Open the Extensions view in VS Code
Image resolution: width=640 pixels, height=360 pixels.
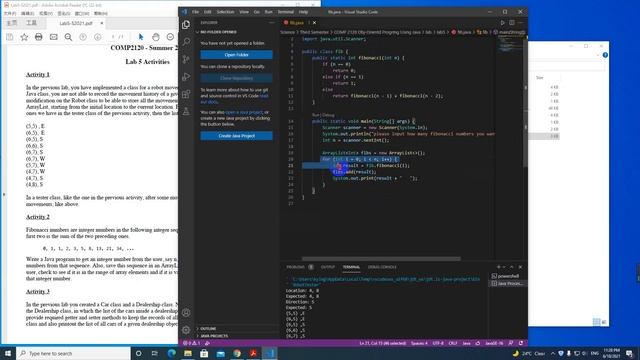186,94
